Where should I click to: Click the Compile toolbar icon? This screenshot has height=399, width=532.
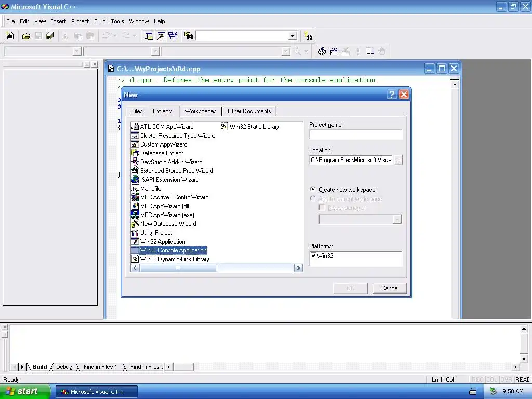point(322,51)
